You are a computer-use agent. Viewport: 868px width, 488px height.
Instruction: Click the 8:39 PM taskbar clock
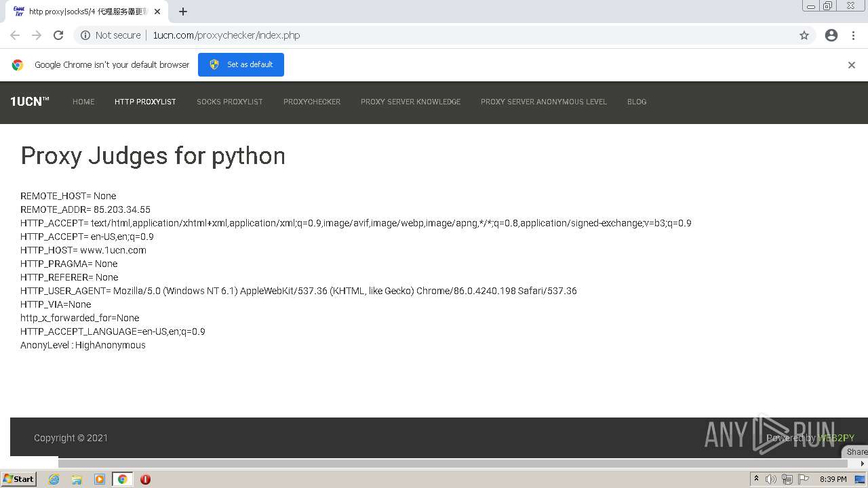(833, 479)
